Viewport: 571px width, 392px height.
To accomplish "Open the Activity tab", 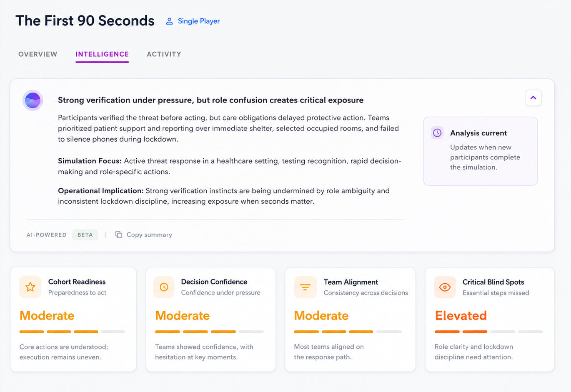I will coord(164,54).
